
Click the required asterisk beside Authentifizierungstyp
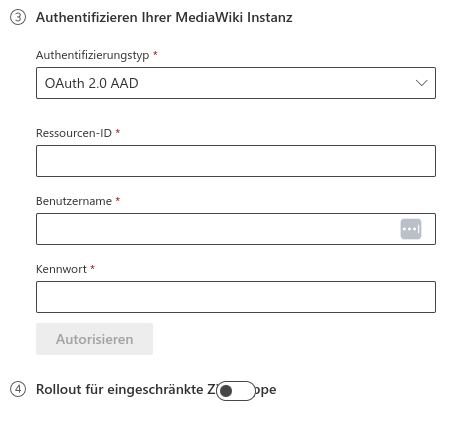coord(155,54)
